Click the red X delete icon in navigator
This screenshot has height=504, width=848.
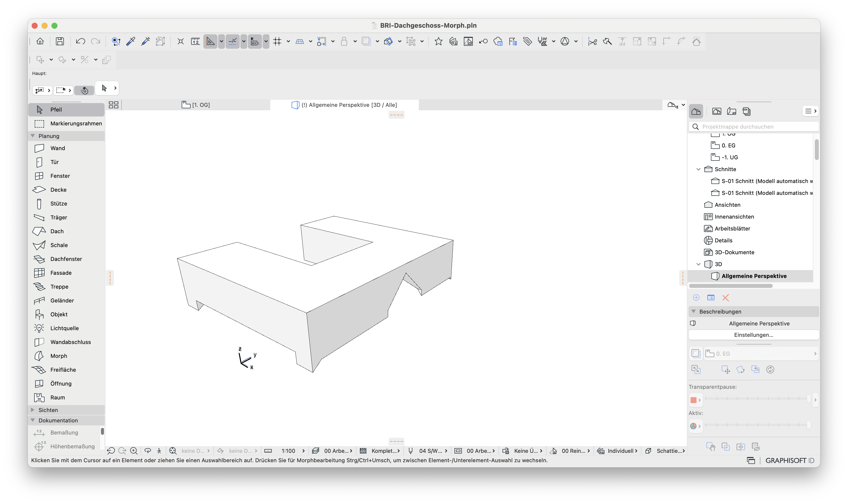pyautogui.click(x=726, y=298)
